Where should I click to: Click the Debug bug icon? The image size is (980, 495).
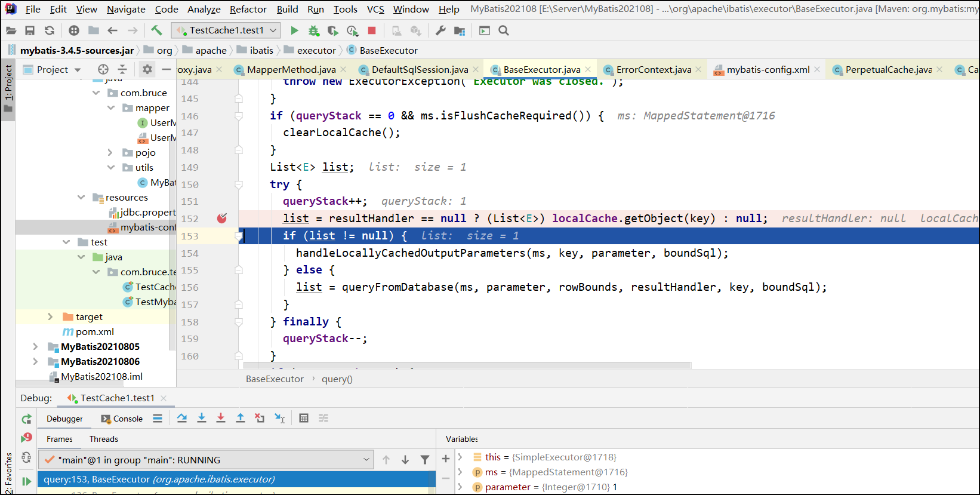point(313,30)
